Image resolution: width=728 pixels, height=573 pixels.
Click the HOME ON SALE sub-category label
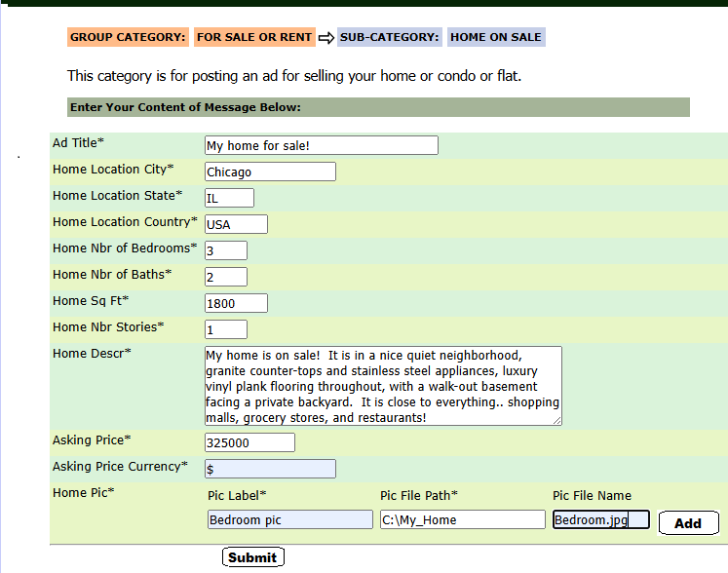point(495,37)
